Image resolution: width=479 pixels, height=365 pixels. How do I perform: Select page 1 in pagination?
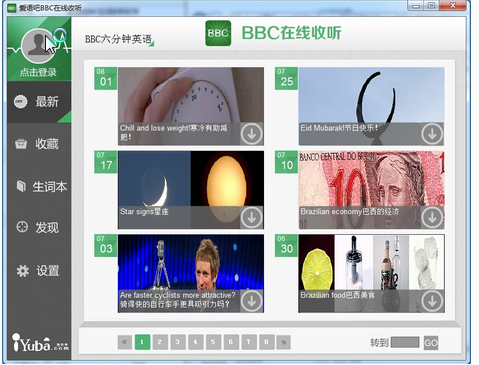point(142,342)
